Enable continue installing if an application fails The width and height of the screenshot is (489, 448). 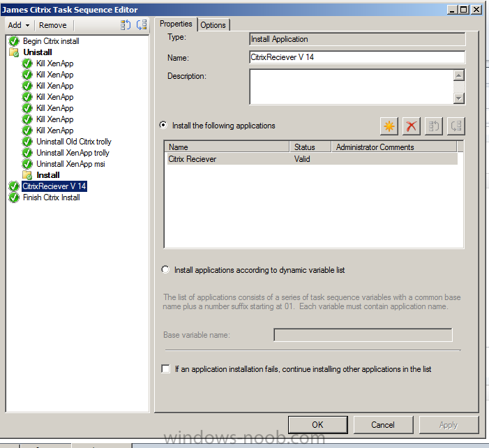click(x=165, y=368)
